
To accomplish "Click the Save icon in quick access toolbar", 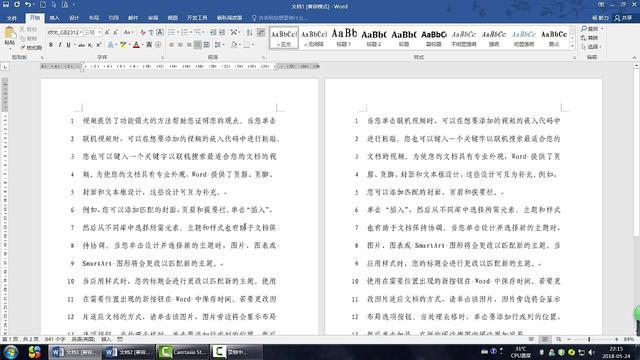I will [x=6, y=4].
